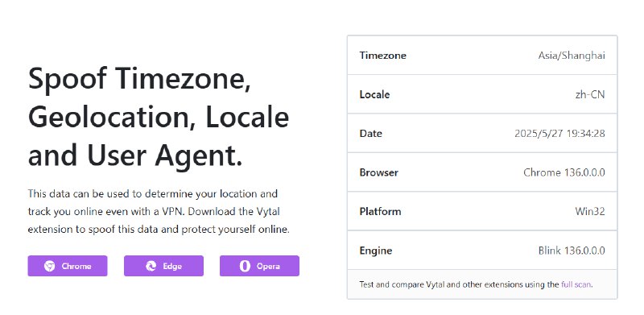The height and width of the screenshot is (315, 644).
Task: Click the Asia/Shanghai timezone value
Action: [x=572, y=55]
